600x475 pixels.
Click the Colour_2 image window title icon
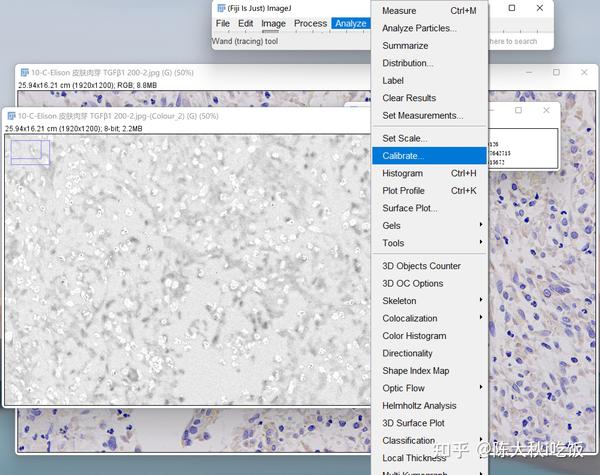tap(11, 116)
